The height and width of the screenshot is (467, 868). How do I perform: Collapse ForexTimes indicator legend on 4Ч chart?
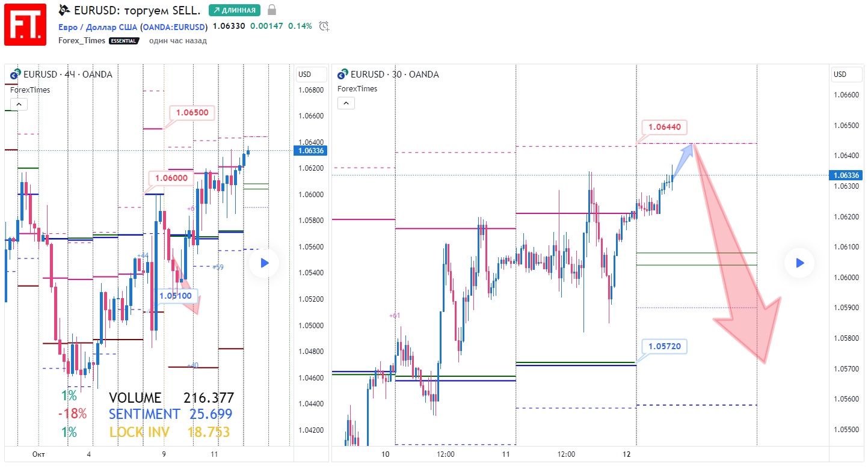pyautogui.click(x=18, y=104)
